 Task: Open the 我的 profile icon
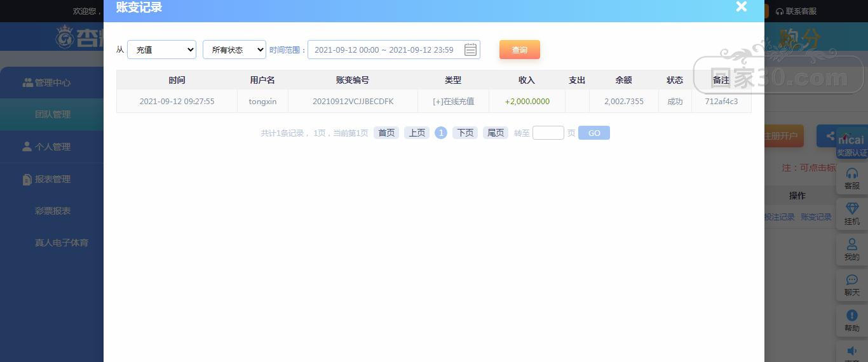pyautogui.click(x=851, y=250)
